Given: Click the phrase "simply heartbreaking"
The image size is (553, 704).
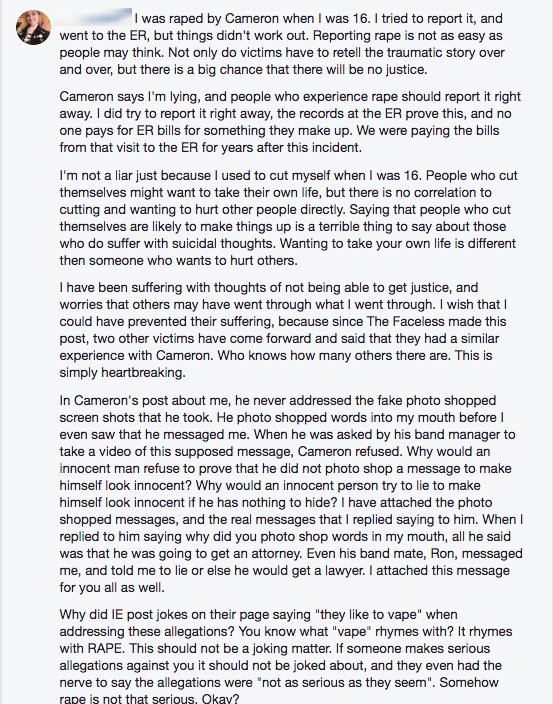Looking at the screenshot, I should [x=121, y=373].
